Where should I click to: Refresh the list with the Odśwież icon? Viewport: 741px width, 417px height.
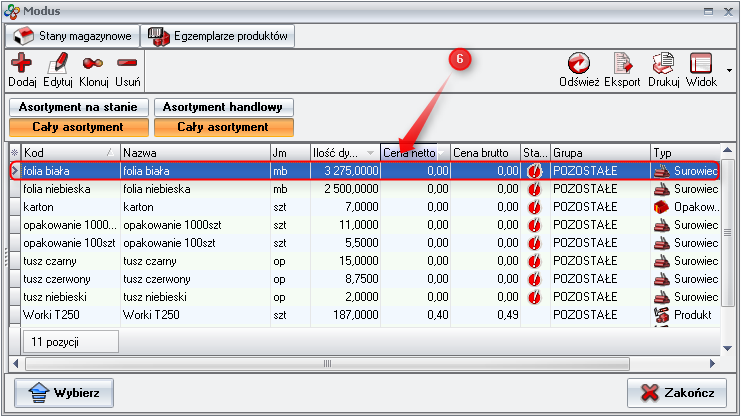[x=579, y=64]
